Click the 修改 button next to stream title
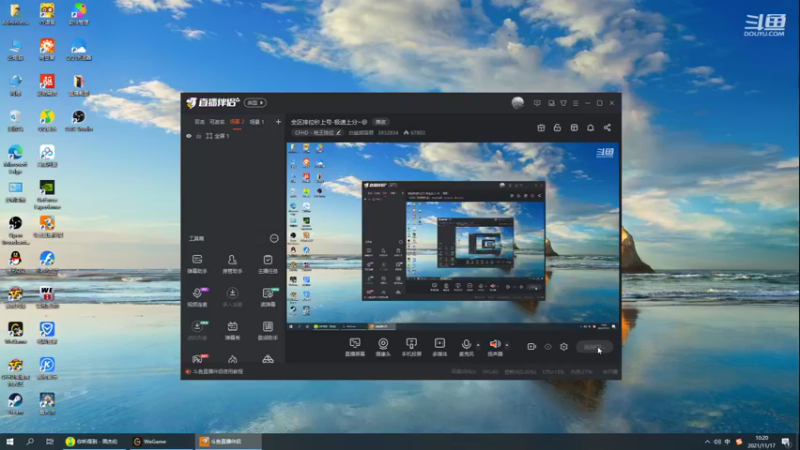 pyautogui.click(x=381, y=122)
